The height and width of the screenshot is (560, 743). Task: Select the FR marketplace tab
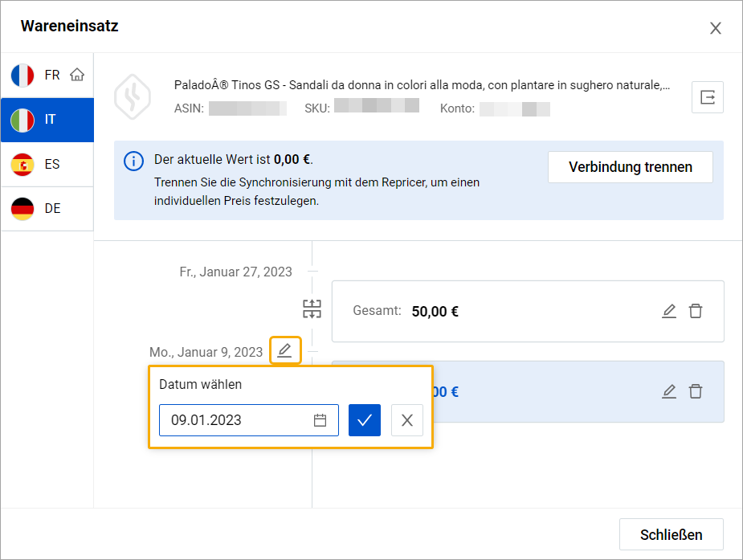pos(47,76)
